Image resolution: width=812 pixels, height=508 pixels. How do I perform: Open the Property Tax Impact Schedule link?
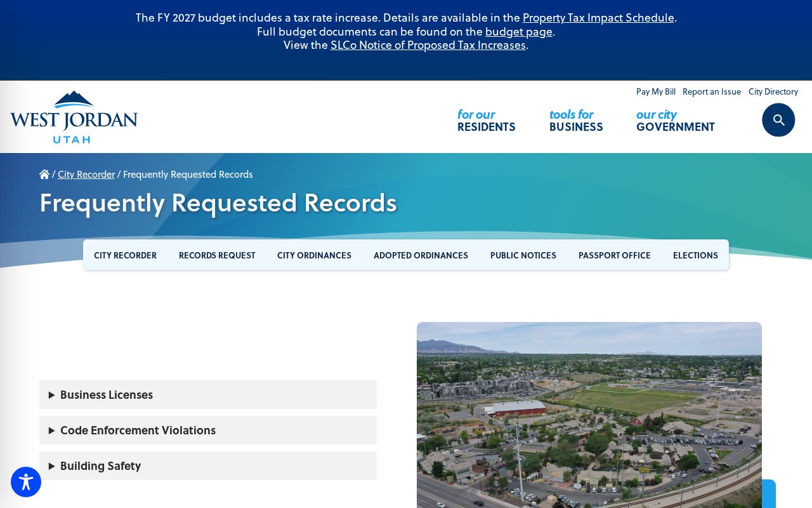598,18
